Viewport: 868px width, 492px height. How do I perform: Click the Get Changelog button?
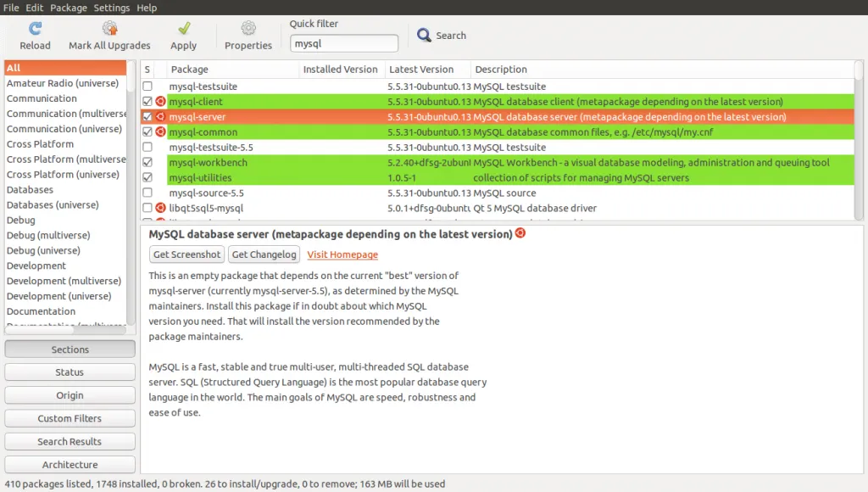point(264,254)
